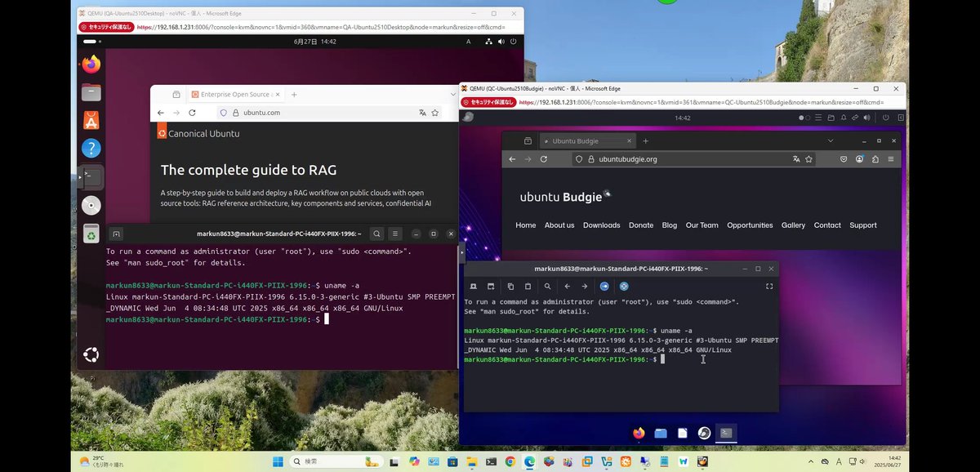
Task: Close the Ubuntu Budgie tab
Action: coord(630,141)
